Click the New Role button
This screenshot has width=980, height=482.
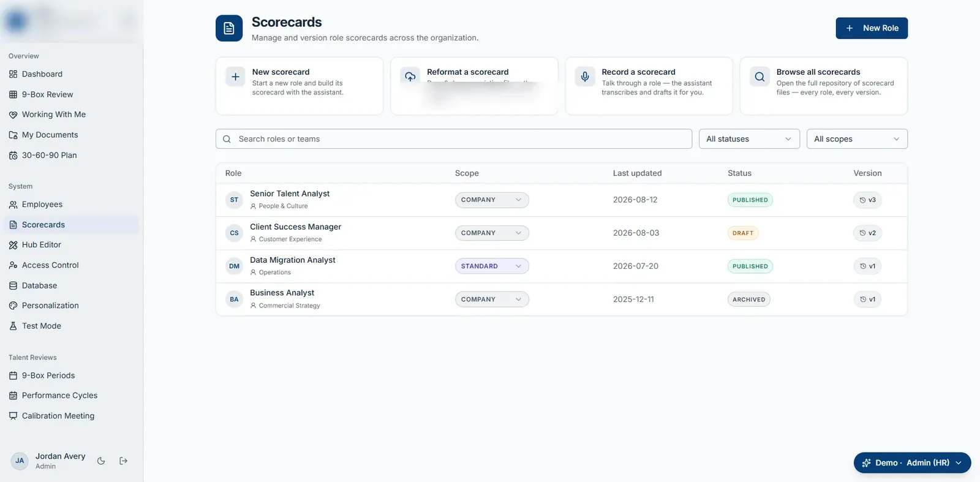coord(872,28)
